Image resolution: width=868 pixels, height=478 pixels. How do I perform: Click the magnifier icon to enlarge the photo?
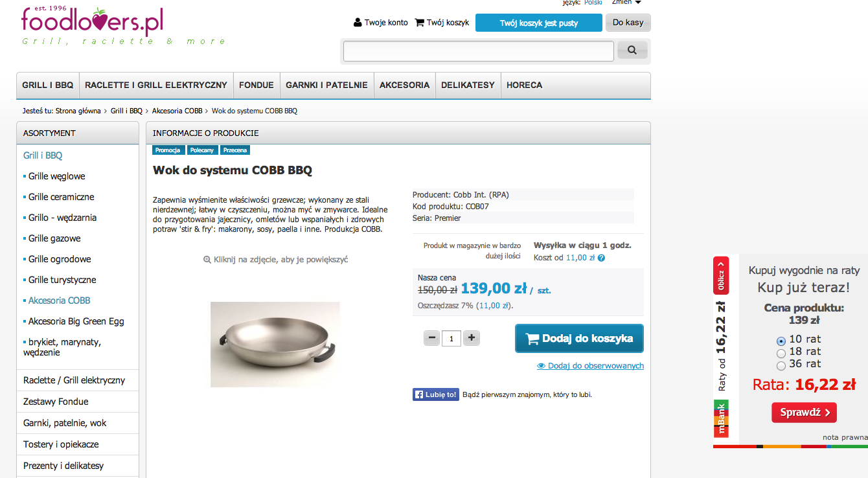click(207, 260)
